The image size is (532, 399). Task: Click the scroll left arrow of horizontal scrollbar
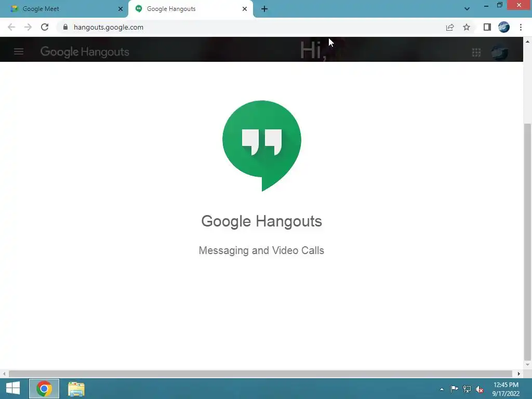coord(4,374)
